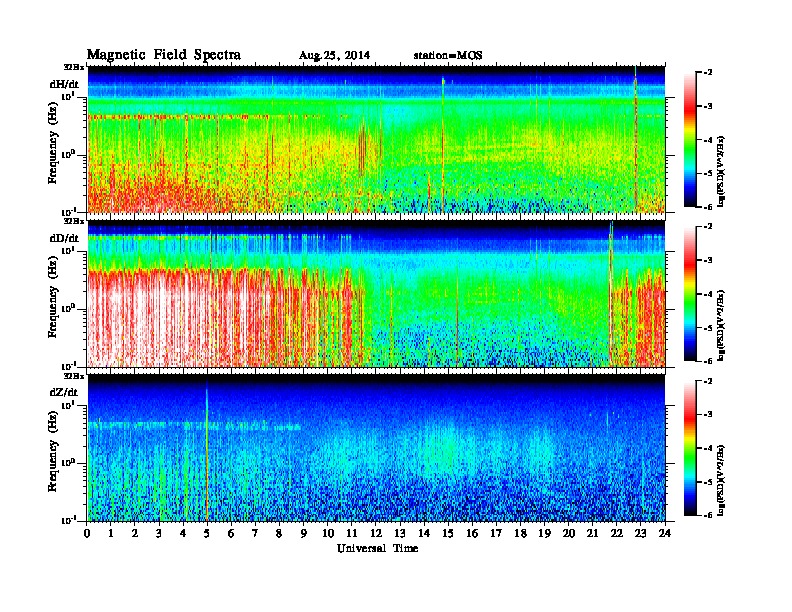Screen dimensions: 792x612
Task: Click the "station=MOS" label
Action: pos(448,56)
